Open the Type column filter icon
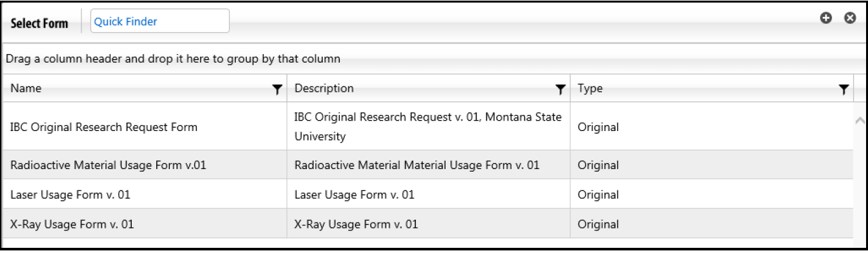The height and width of the screenshot is (253, 868). [843, 89]
